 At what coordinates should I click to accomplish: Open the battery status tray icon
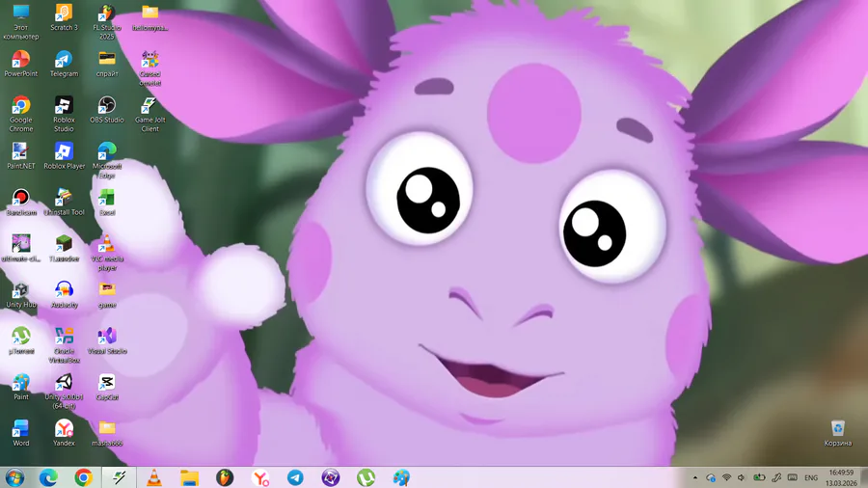(x=759, y=477)
